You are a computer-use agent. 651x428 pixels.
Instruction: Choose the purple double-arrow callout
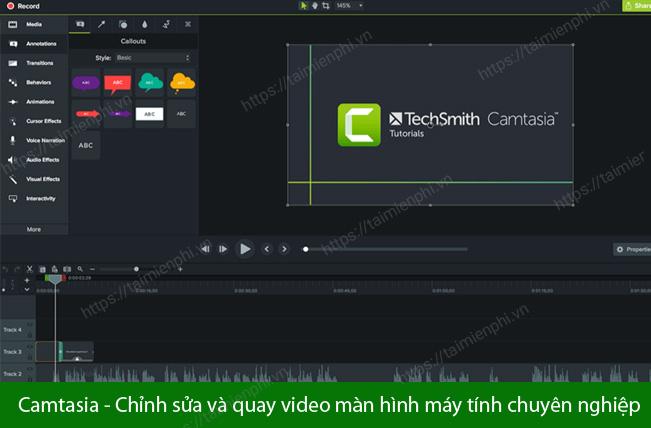point(118,114)
